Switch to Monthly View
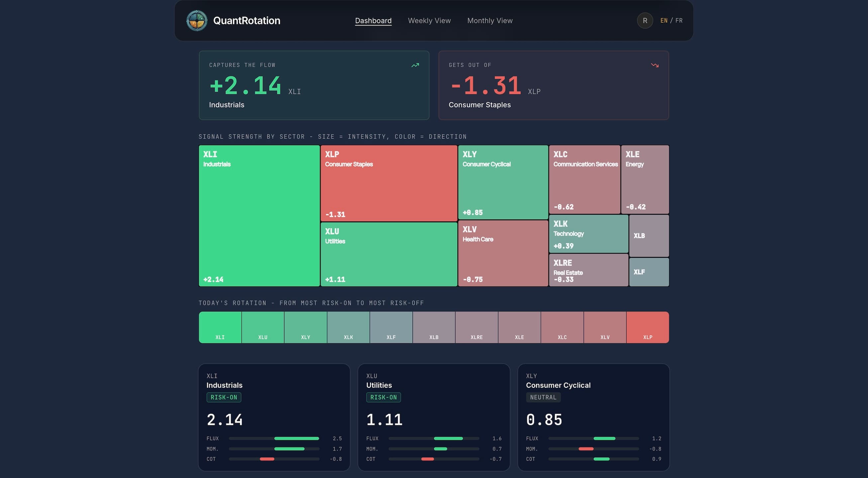868x478 pixels. tap(490, 21)
